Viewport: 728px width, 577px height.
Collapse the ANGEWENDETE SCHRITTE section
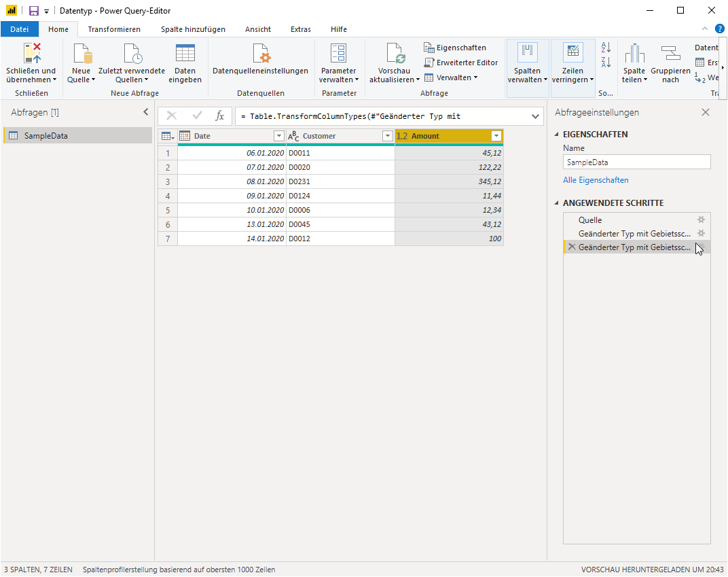(x=557, y=203)
